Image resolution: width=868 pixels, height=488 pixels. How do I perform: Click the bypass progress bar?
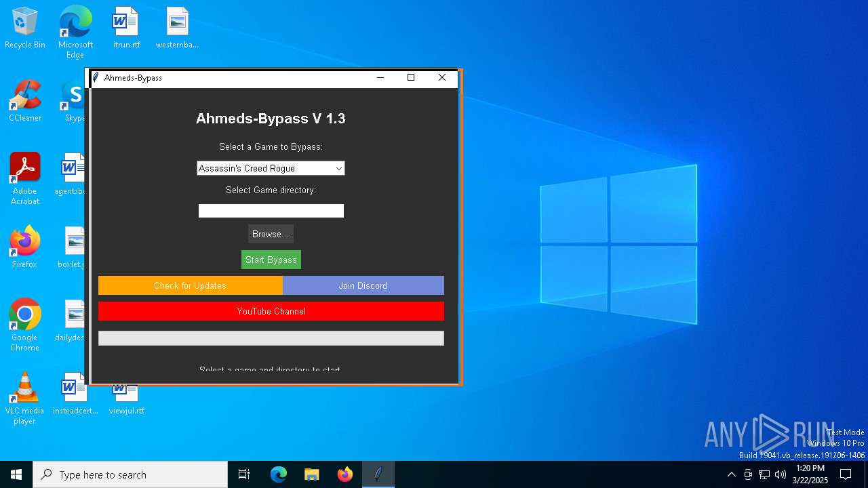pyautogui.click(x=271, y=338)
